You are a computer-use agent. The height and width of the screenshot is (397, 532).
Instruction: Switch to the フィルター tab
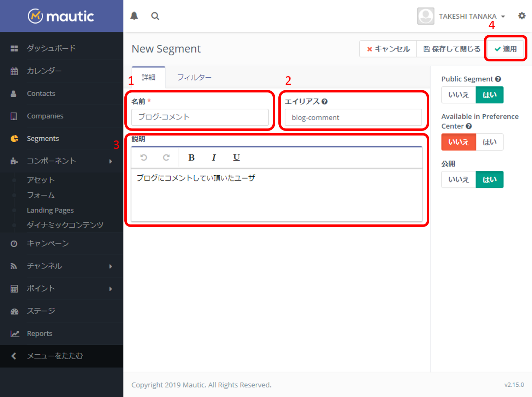(x=194, y=77)
